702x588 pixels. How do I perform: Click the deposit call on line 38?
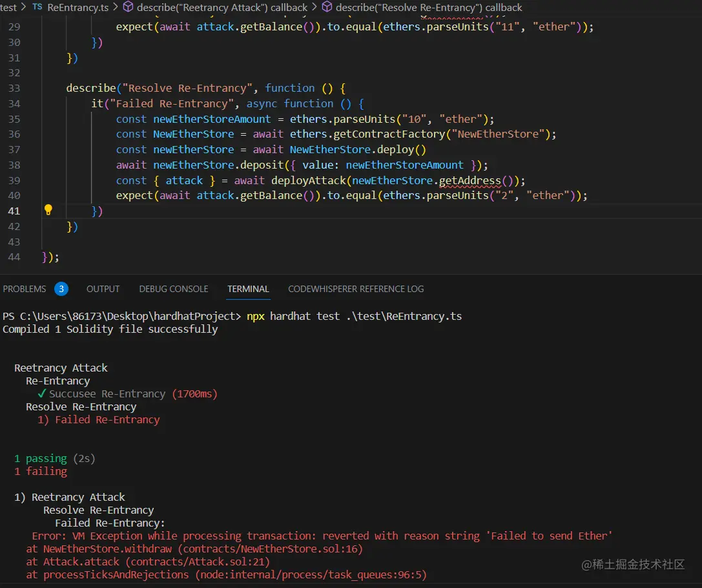coord(262,165)
